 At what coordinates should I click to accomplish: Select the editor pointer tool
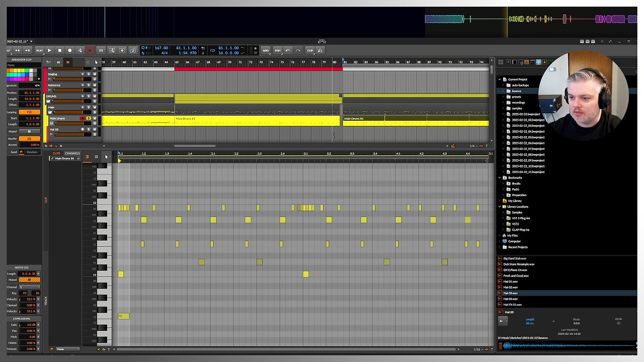tap(106, 157)
